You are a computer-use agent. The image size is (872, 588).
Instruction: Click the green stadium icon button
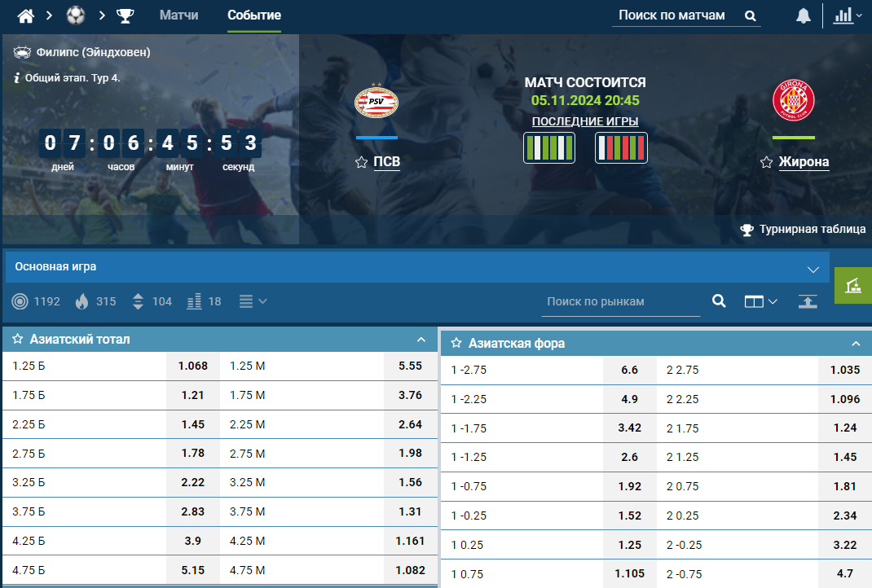click(853, 285)
